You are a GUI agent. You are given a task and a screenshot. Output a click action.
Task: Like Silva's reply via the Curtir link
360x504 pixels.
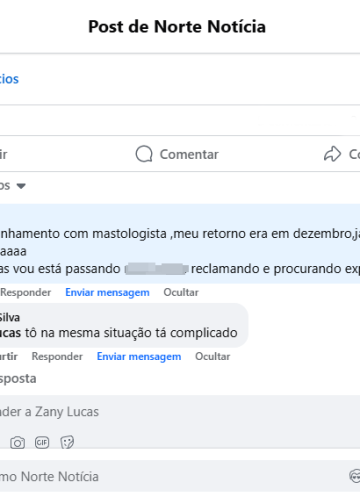[x=9, y=356]
